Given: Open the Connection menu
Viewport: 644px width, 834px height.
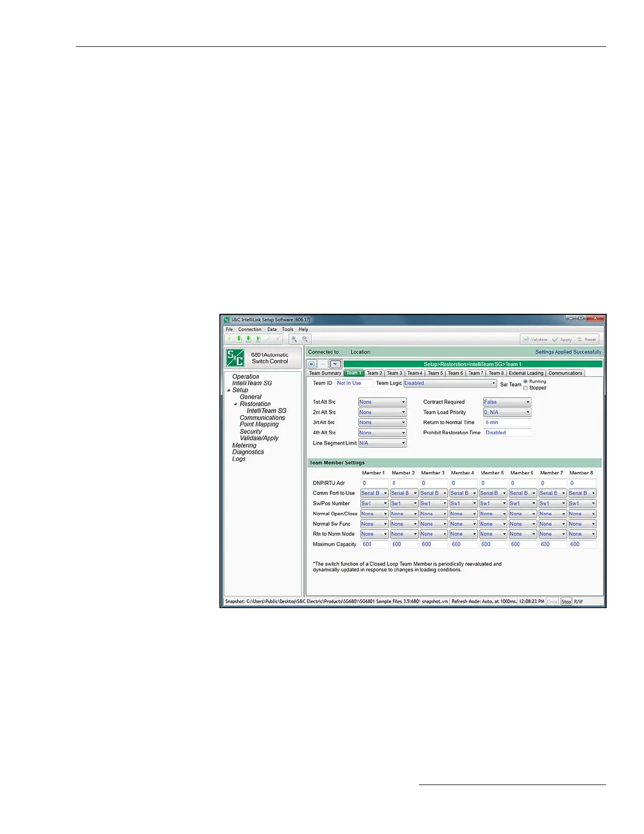Looking at the screenshot, I should [x=250, y=330].
